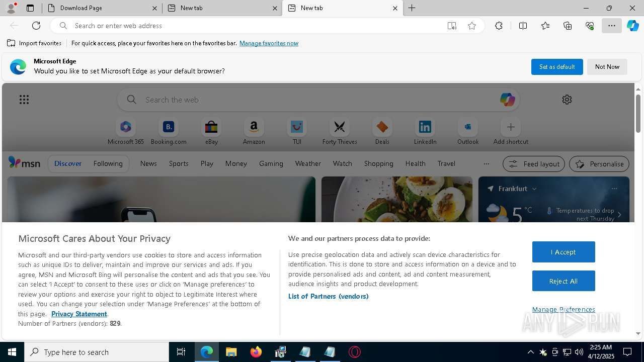Open Settings and more ellipsis menu
Screen dimensions: 644x362
point(612,26)
